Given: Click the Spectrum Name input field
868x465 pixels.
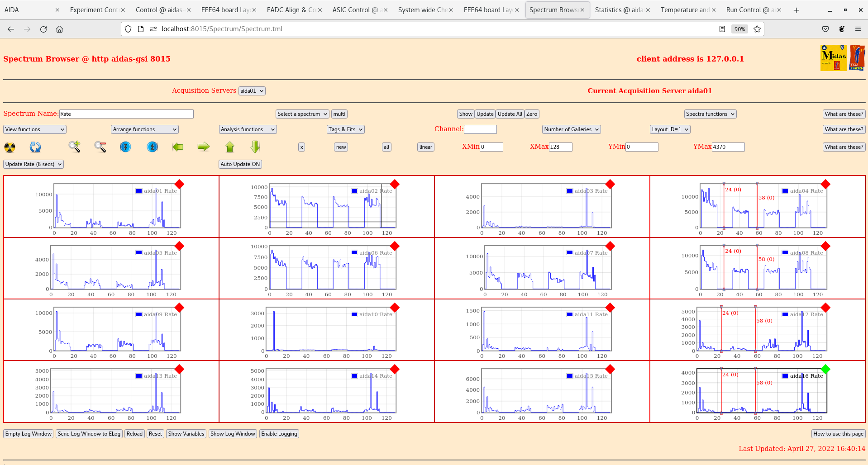Looking at the screenshot, I should point(126,114).
